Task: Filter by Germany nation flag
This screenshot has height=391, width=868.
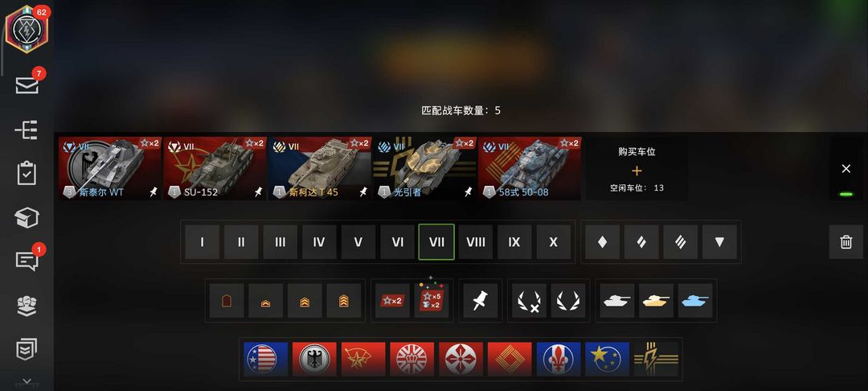Action: [314, 359]
